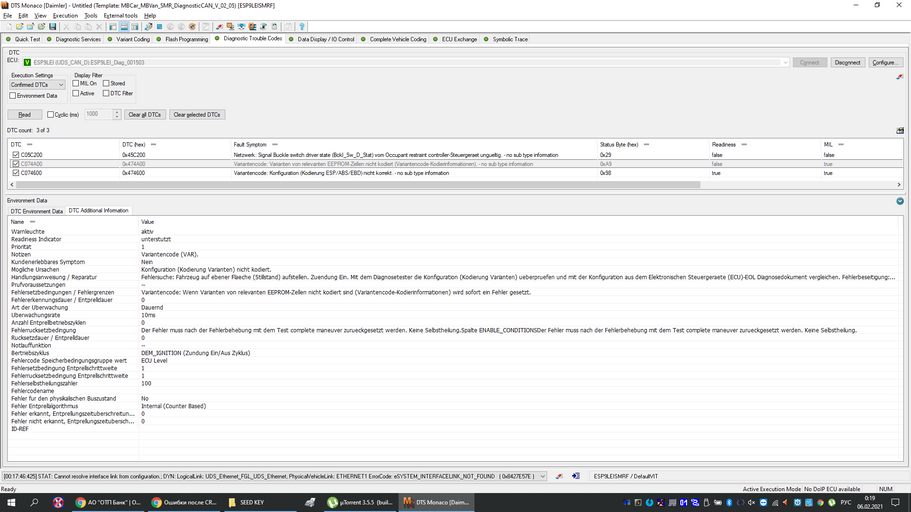Screen dimensions: 911x512
Task: Click the Delete (X) toolbar icon
Action: [x=99, y=27]
